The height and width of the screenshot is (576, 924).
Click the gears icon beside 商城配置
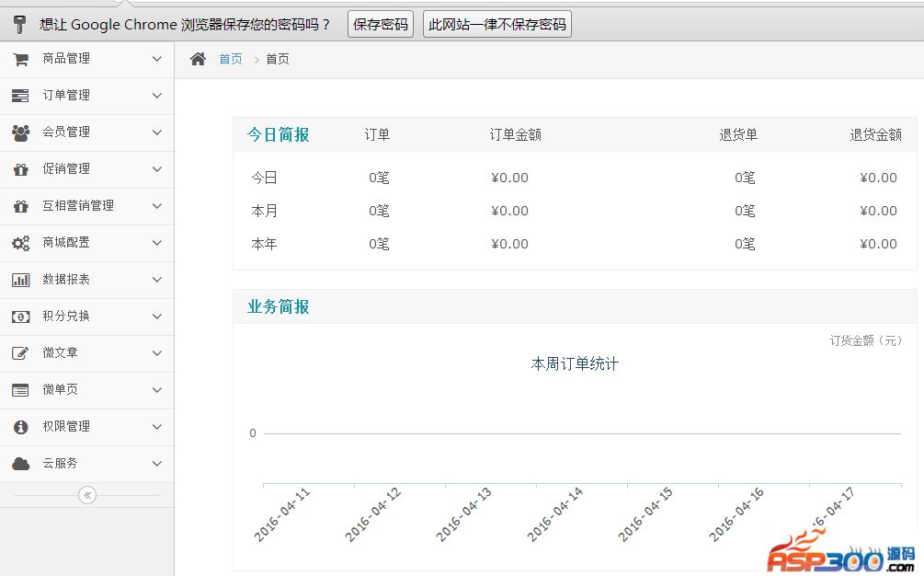click(x=20, y=243)
